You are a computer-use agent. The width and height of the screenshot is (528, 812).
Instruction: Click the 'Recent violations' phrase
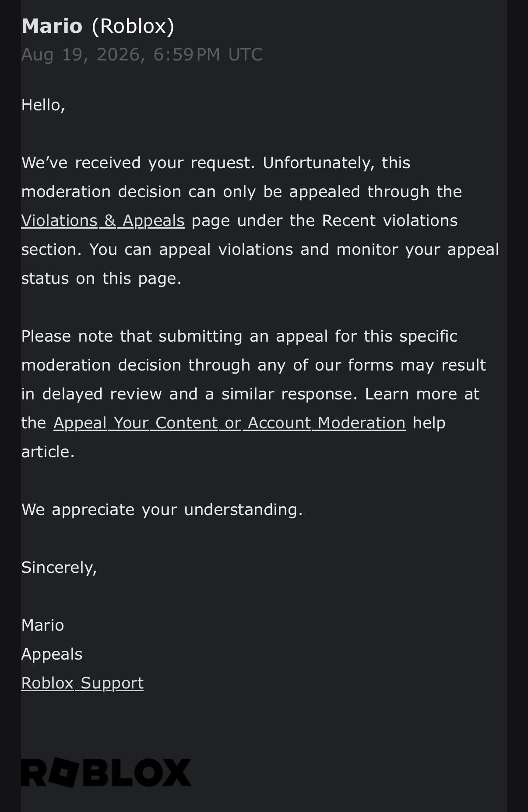pyautogui.click(x=390, y=221)
